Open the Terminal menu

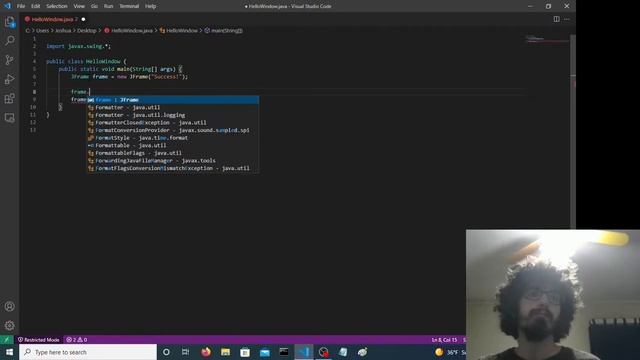pyautogui.click(x=129, y=6)
